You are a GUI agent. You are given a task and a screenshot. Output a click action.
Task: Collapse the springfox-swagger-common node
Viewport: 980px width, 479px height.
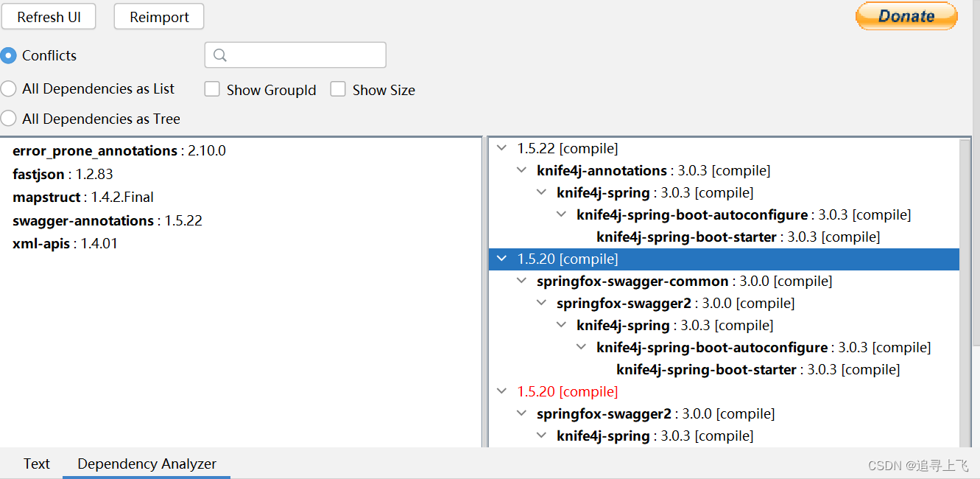pos(522,281)
